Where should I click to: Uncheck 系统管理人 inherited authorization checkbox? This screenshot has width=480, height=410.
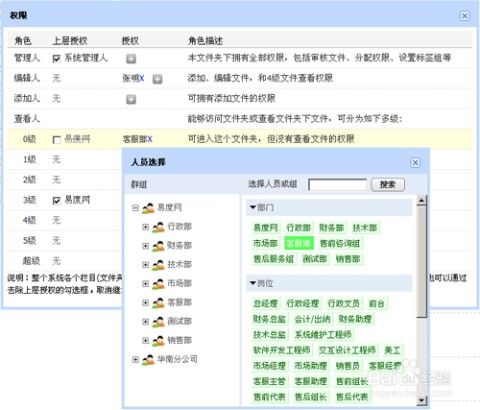click(57, 59)
